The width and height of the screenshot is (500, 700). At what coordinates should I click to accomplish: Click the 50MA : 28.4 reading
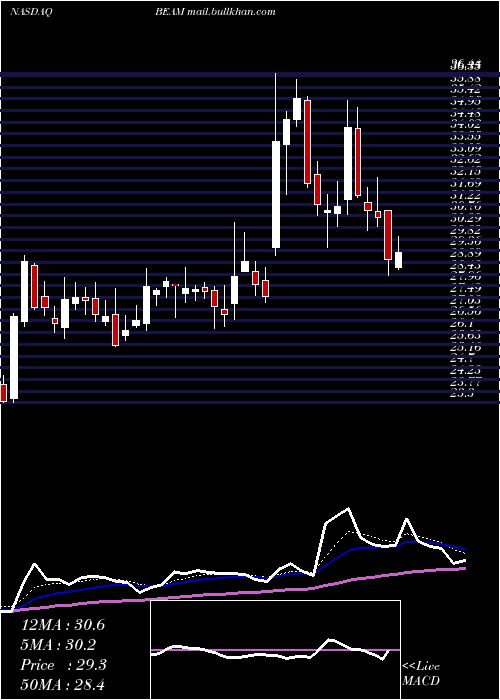coord(63,684)
